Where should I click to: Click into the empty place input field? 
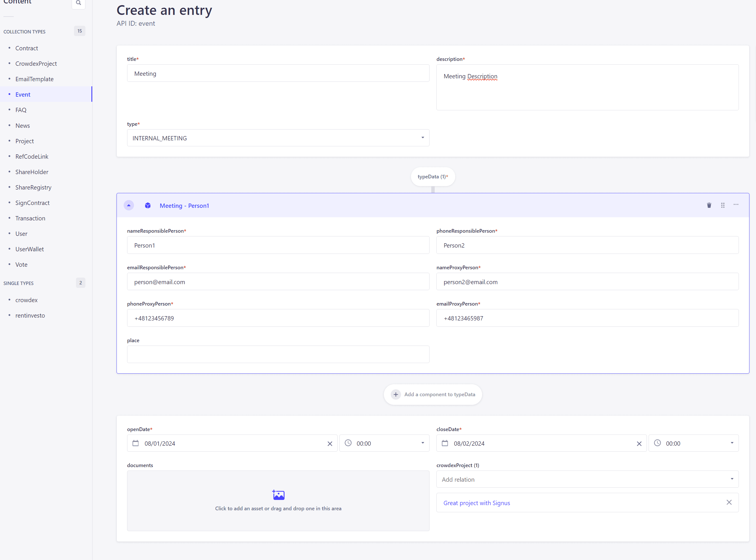278,354
